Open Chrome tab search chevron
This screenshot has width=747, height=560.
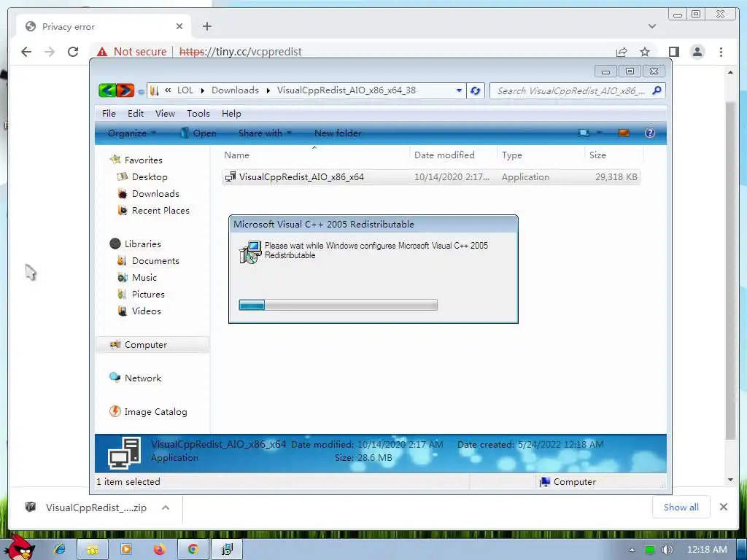pyautogui.click(x=651, y=26)
